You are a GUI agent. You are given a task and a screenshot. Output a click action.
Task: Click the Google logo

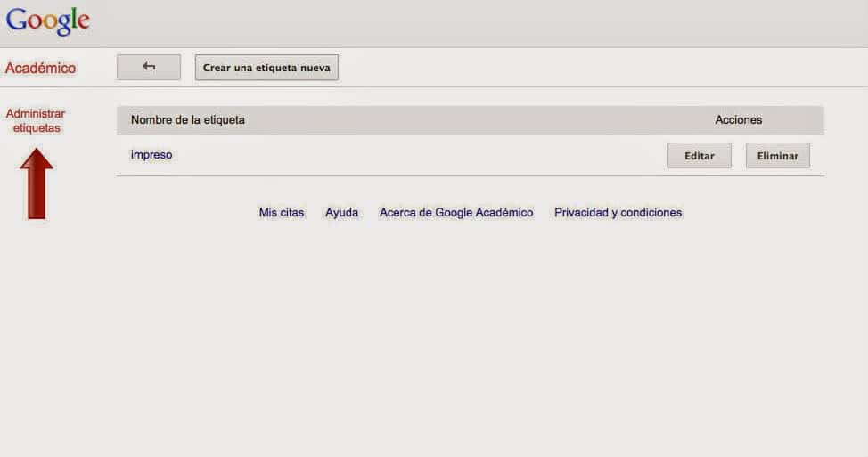(x=47, y=21)
